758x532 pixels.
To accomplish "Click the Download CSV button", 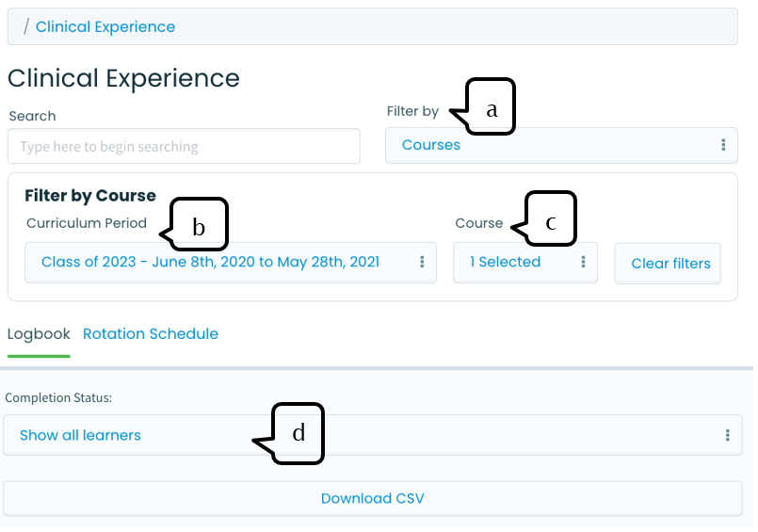I will 372,498.
